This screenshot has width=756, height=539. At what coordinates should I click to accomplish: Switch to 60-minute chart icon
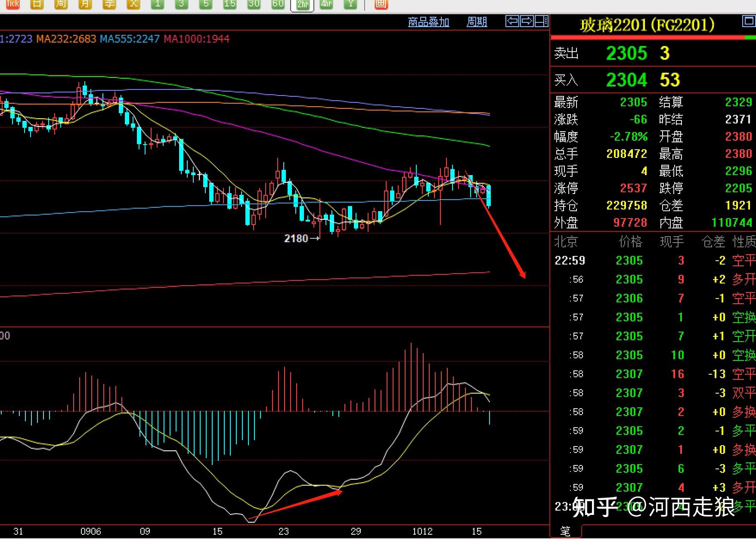click(x=278, y=4)
